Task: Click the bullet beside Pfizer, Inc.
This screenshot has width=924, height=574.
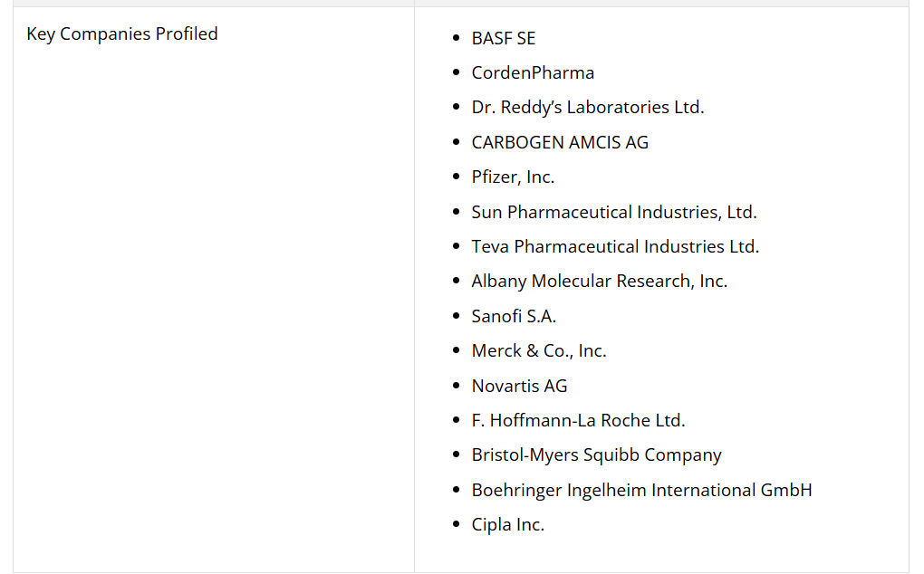Action: click(x=456, y=177)
